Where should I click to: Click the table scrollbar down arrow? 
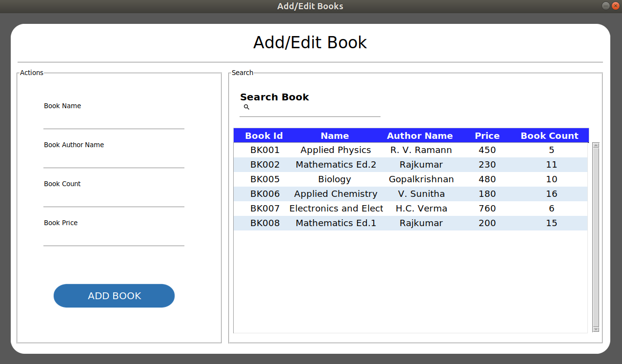[x=596, y=329]
